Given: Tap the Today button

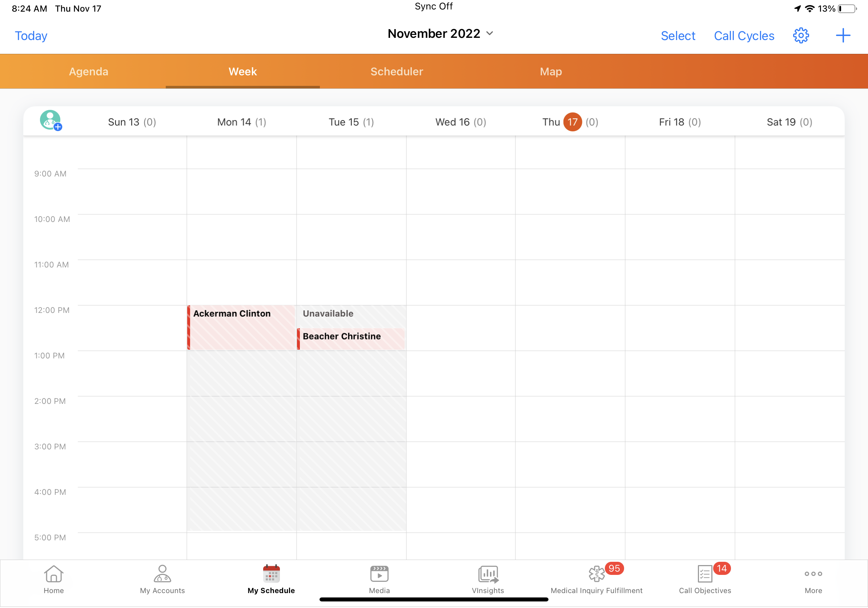Looking at the screenshot, I should point(31,36).
